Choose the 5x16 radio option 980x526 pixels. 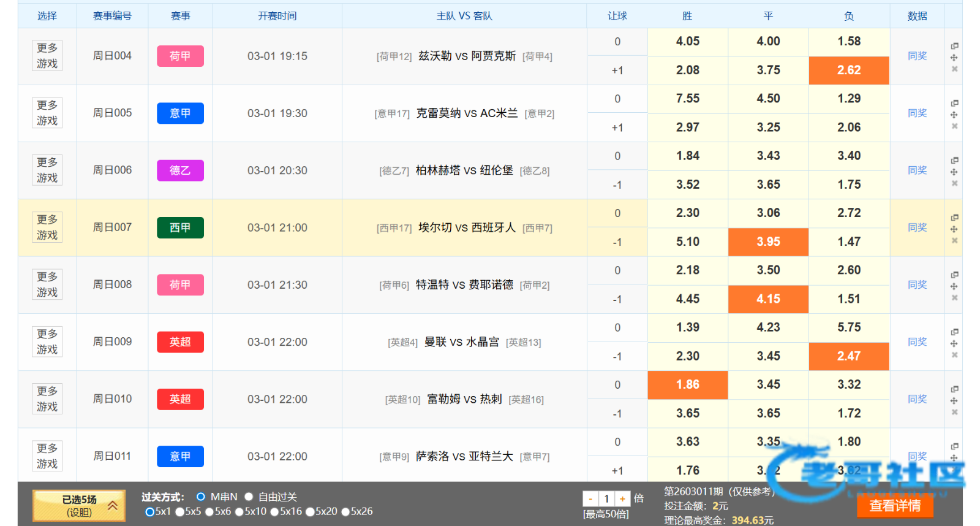pos(274,512)
